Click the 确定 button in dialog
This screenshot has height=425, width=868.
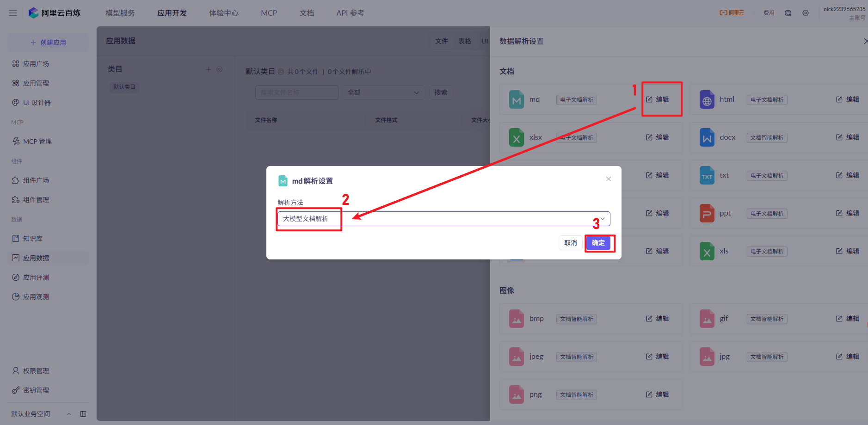click(598, 243)
